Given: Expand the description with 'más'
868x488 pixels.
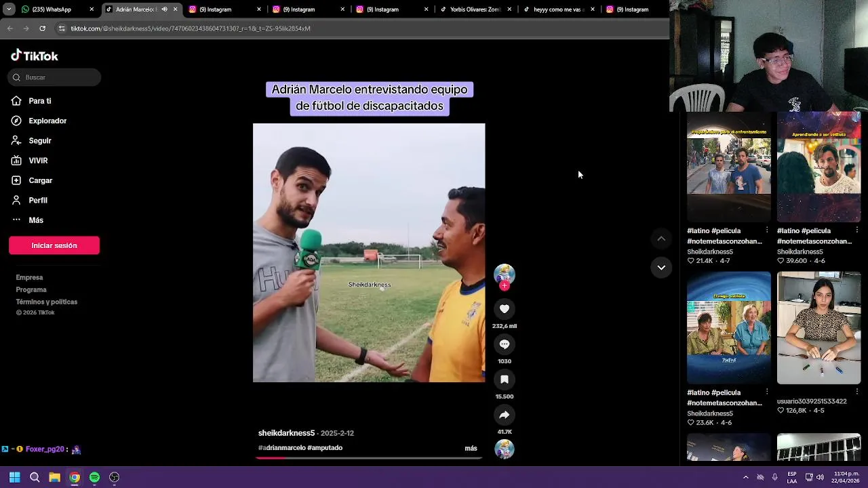Looking at the screenshot, I should (x=471, y=448).
